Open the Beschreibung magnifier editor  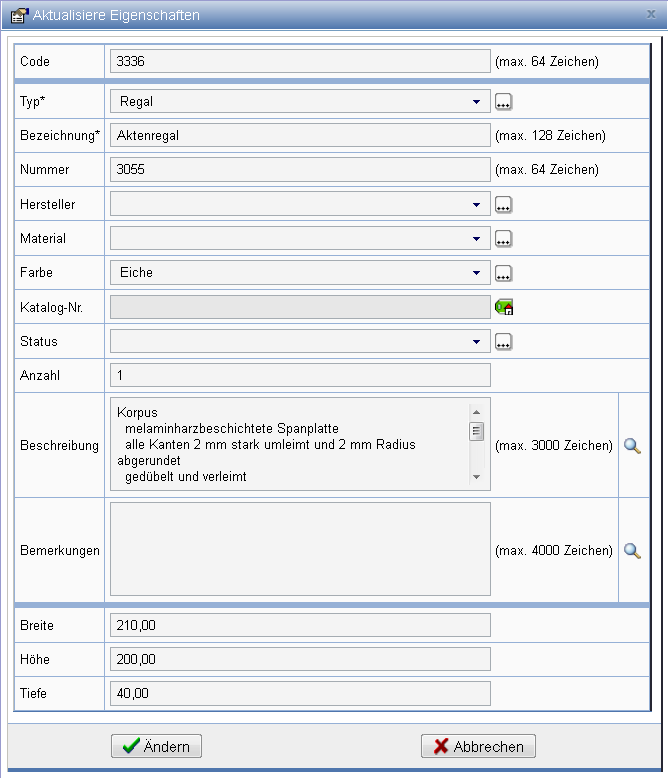coord(631,446)
